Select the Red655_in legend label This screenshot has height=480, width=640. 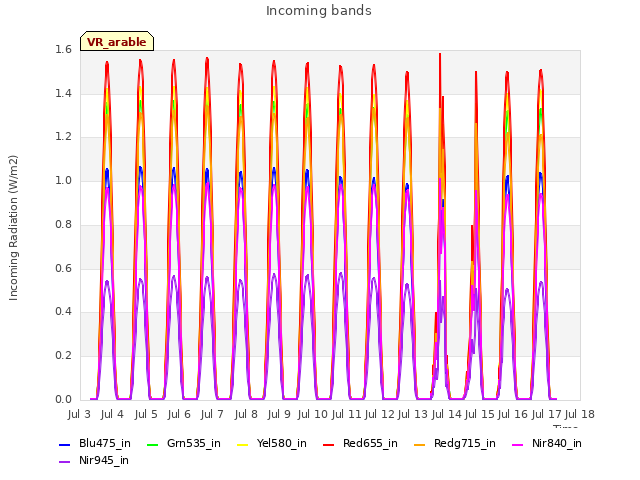370,443
